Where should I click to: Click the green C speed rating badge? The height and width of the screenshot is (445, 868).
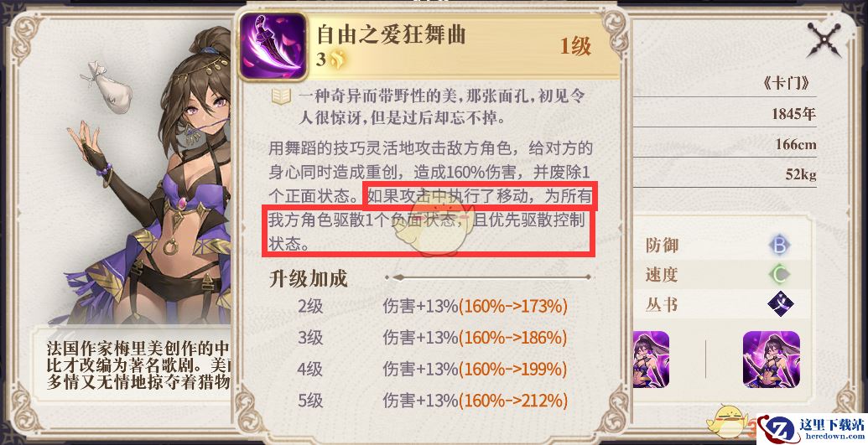tap(780, 275)
